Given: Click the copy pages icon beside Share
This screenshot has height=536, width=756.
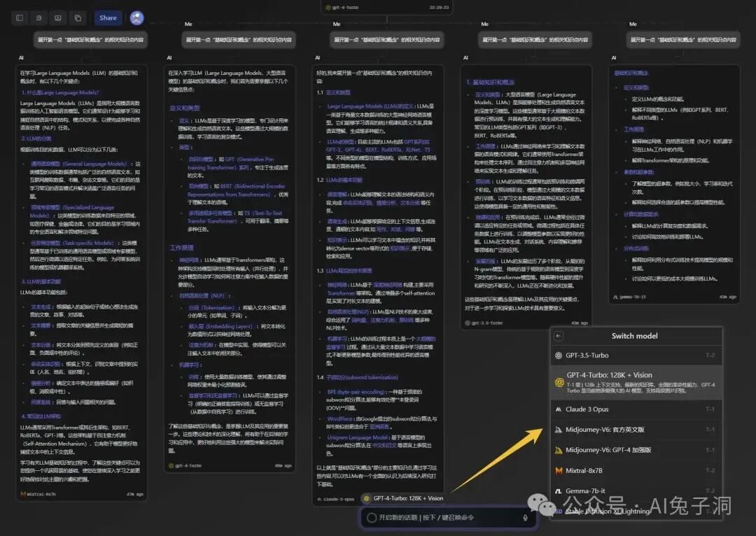Looking at the screenshot, I should (x=78, y=17).
